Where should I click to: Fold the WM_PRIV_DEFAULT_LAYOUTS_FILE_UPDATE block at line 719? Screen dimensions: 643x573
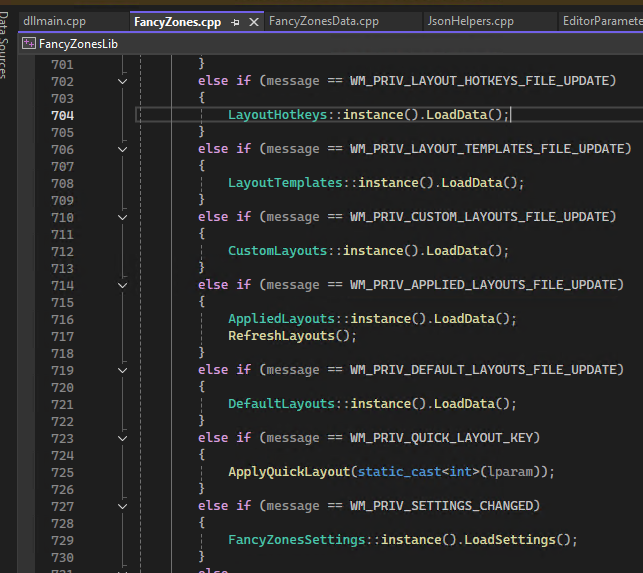(123, 370)
